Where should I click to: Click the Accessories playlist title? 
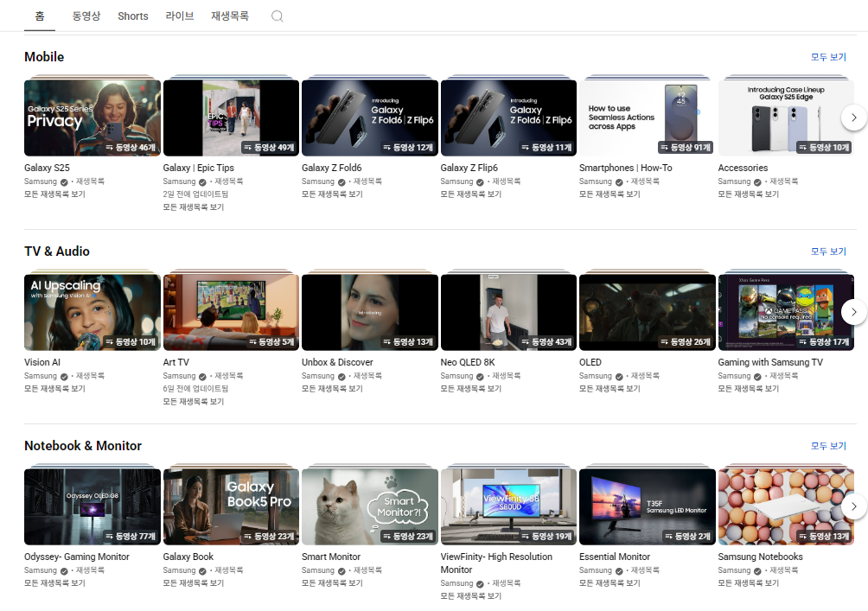(743, 168)
